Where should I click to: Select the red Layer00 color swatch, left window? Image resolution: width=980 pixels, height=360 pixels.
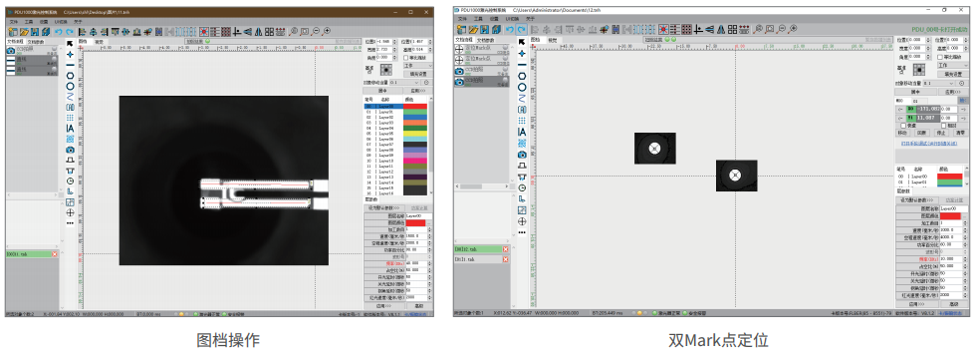(415, 107)
